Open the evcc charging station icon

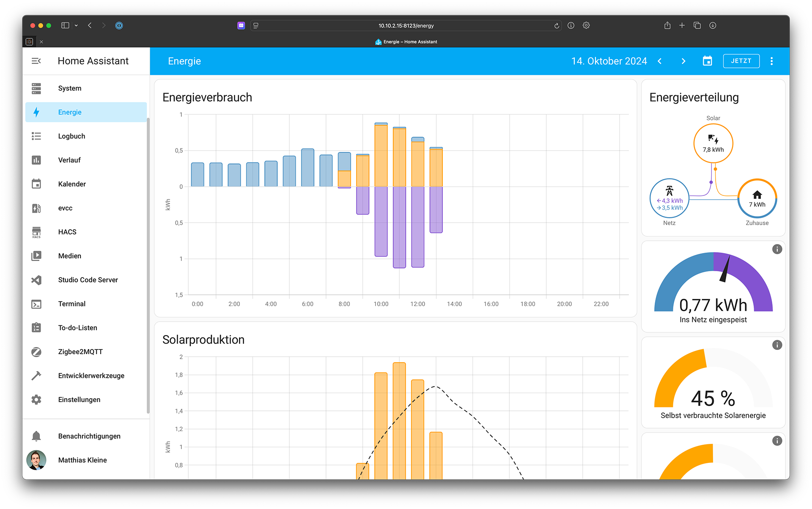click(36, 208)
